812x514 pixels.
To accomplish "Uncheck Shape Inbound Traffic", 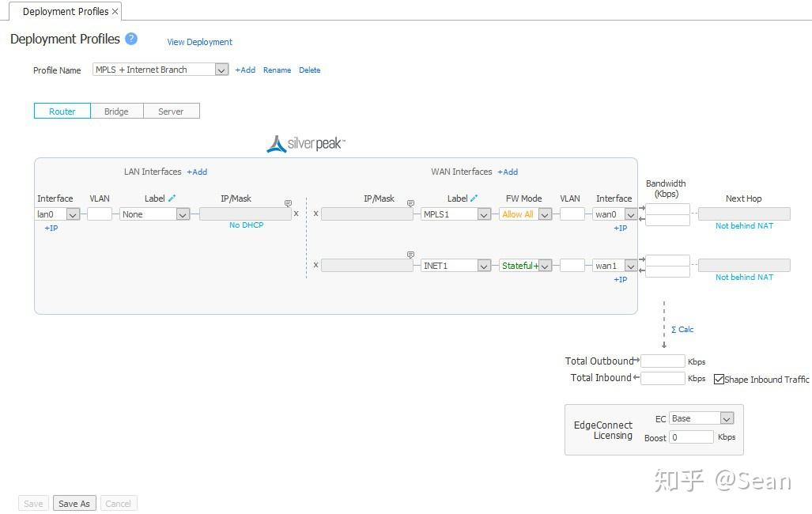I will (x=719, y=380).
